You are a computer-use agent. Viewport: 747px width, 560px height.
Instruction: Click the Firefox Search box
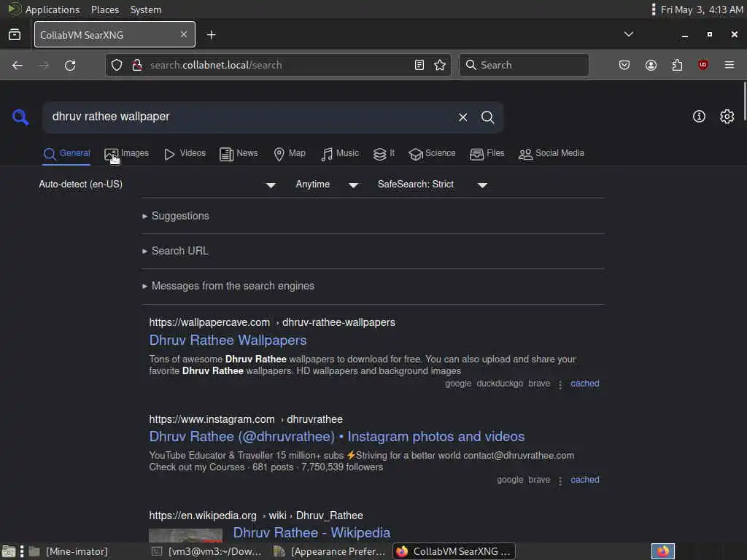524,65
